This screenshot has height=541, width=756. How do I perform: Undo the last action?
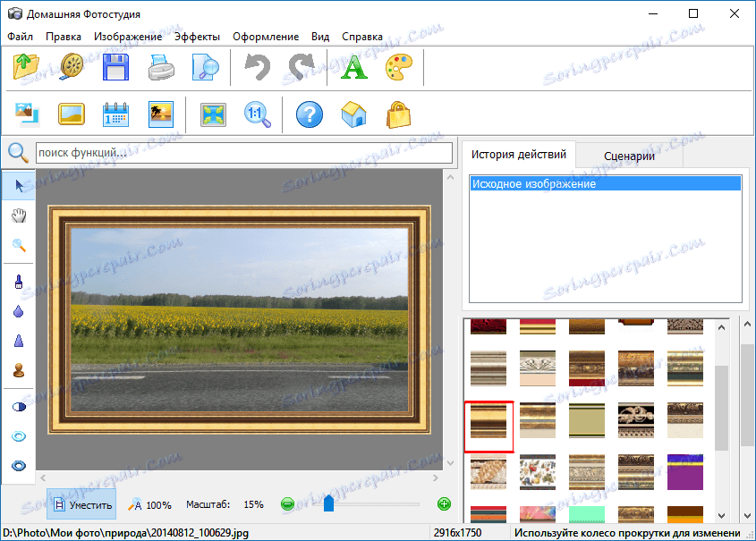[x=256, y=66]
